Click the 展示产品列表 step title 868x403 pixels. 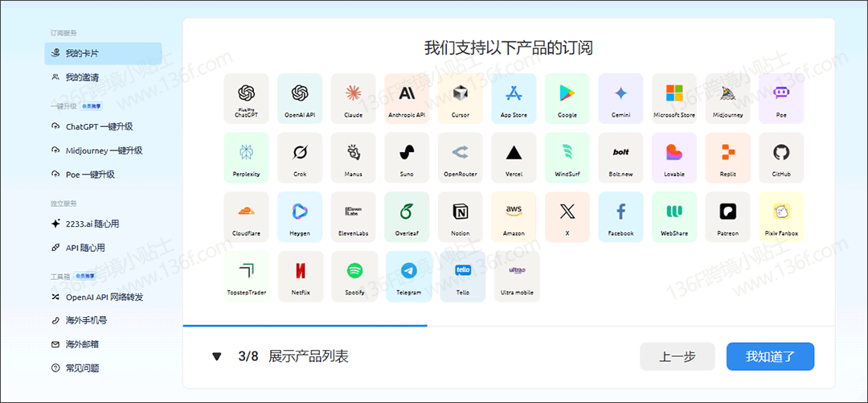coord(309,356)
